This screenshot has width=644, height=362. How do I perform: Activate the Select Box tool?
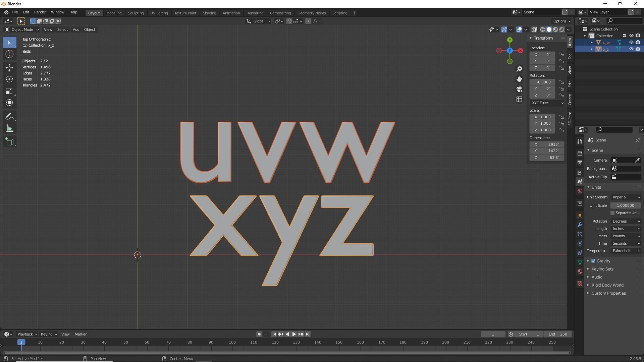coord(9,42)
